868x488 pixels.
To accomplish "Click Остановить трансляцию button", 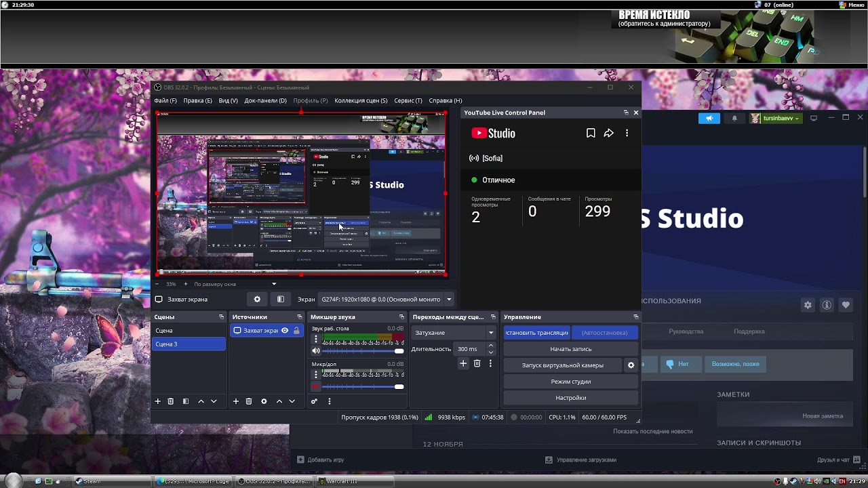I will [537, 333].
